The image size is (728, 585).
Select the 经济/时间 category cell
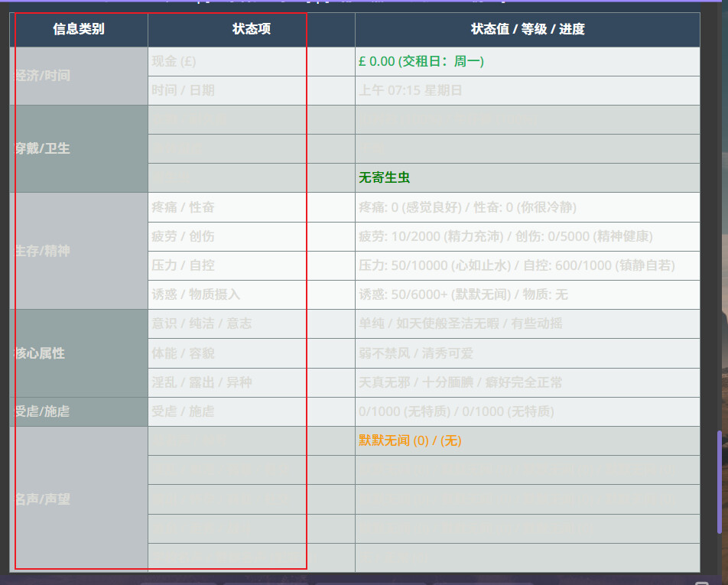pos(79,76)
